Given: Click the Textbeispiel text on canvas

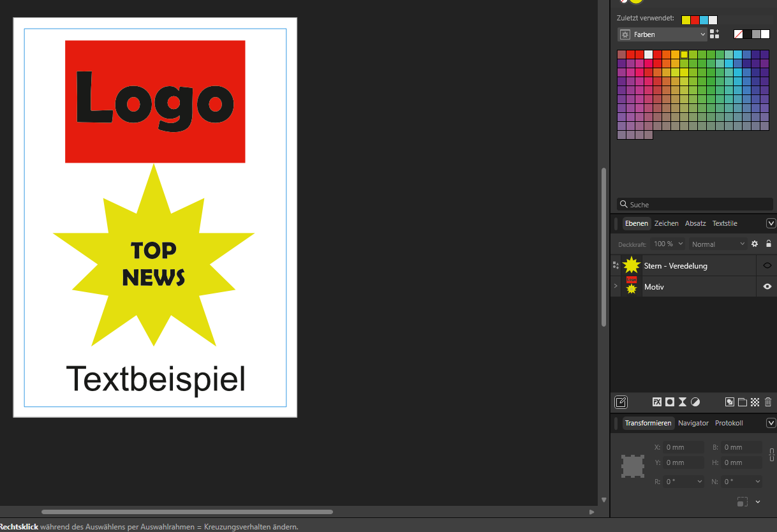Looking at the screenshot, I should click(156, 379).
